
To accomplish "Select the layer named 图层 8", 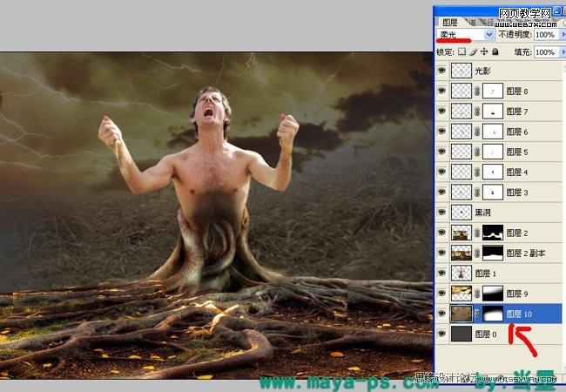I will point(517,91).
